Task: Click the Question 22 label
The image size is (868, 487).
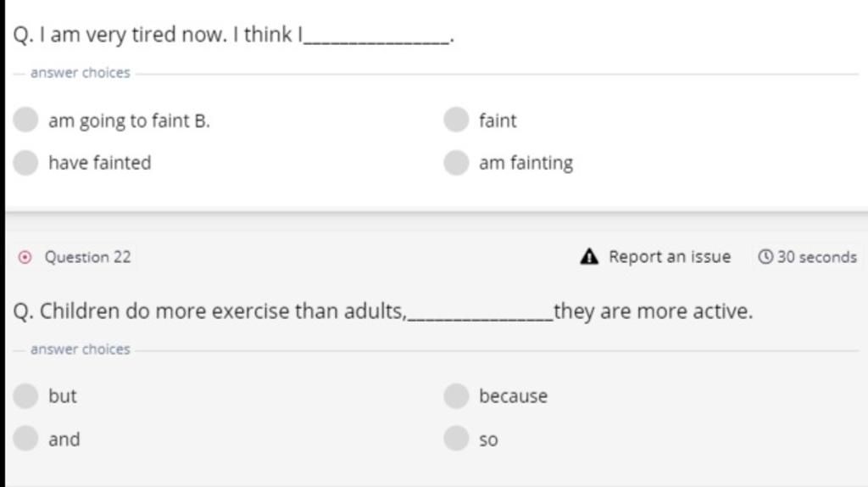Action: (87, 256)
